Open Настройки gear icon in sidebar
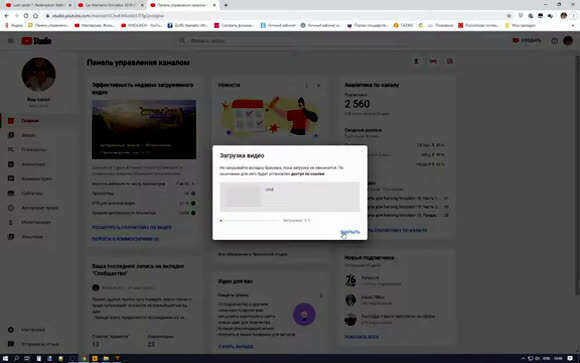 (11, 329)
